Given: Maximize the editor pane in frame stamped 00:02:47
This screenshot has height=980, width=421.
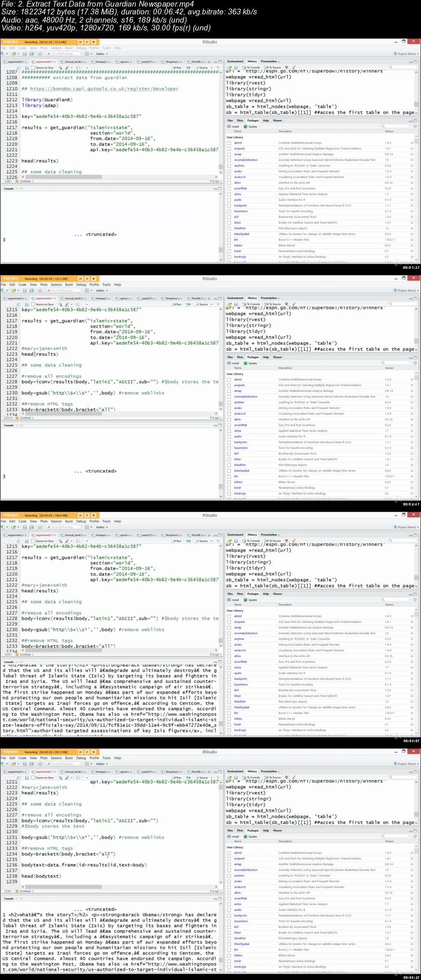Looking at the screenshot, I should pos(220,298).
